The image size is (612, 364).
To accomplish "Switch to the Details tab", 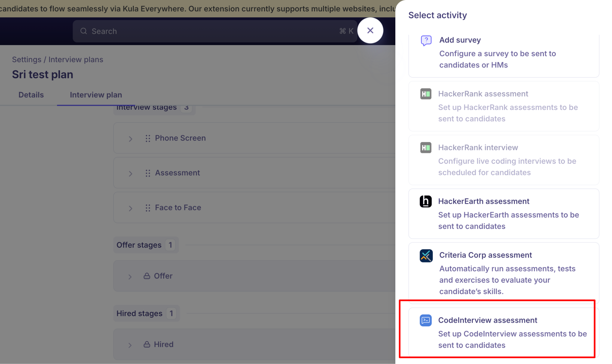I will (31, 95).
